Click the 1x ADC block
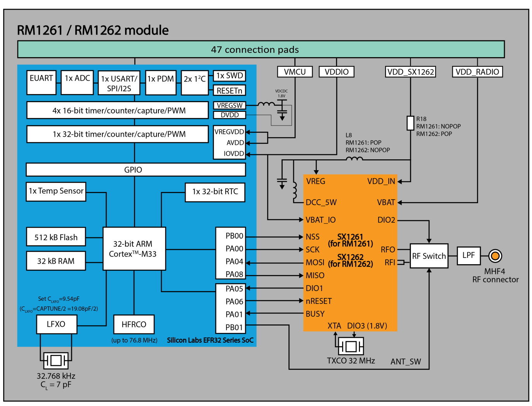532x406 pixels. pyautogui.click(x=77, y=82)
